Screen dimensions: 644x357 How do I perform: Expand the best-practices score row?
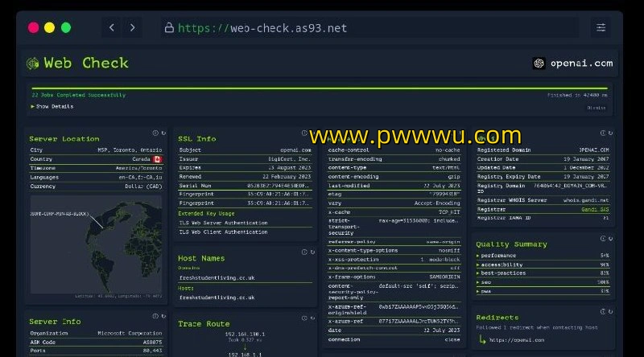pyautogui.click(x=543, y=273)
